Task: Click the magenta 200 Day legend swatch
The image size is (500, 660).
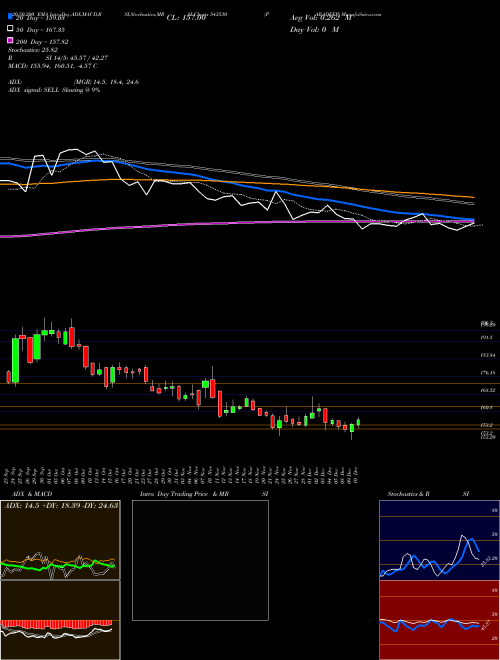Action: click(10, 40)
